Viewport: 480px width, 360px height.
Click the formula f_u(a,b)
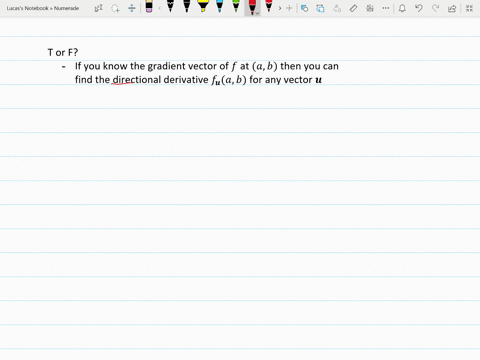pos(229,80)
